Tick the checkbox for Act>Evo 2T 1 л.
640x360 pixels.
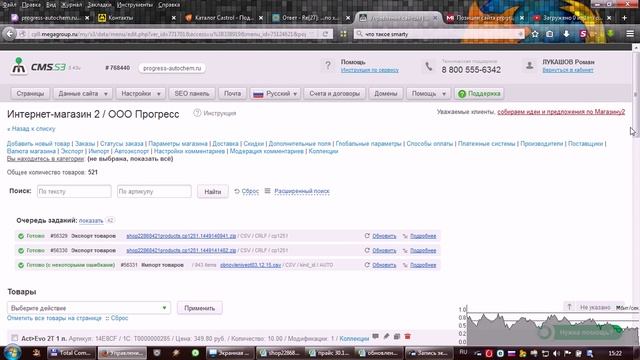[15, 338]
